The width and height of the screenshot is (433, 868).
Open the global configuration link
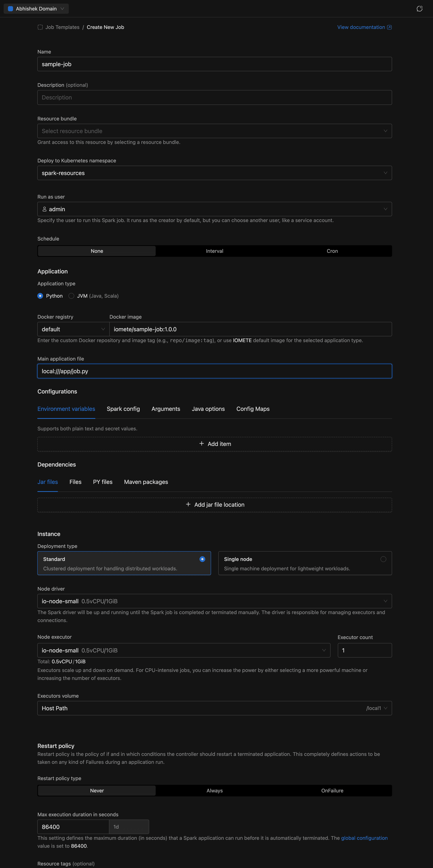click(364, 838)
